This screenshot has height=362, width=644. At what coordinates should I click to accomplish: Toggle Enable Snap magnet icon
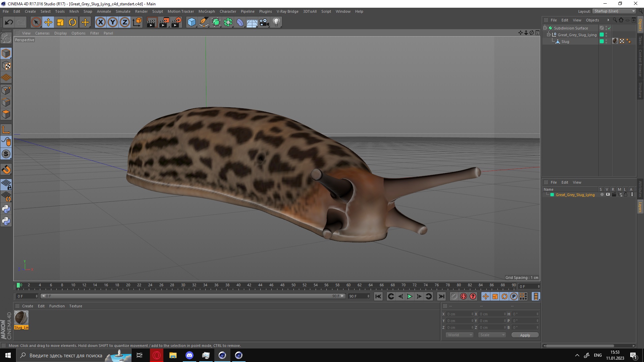click(x=6, y=170)
